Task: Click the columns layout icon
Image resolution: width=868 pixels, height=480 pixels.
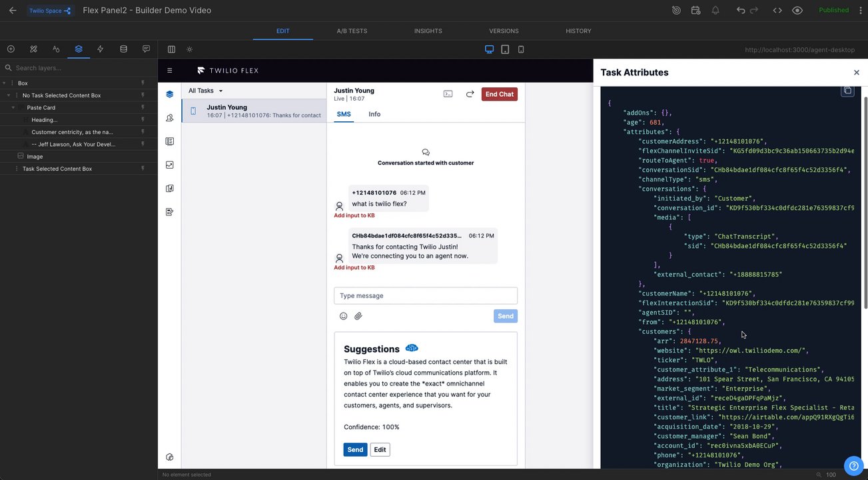Action: point(171,49)
